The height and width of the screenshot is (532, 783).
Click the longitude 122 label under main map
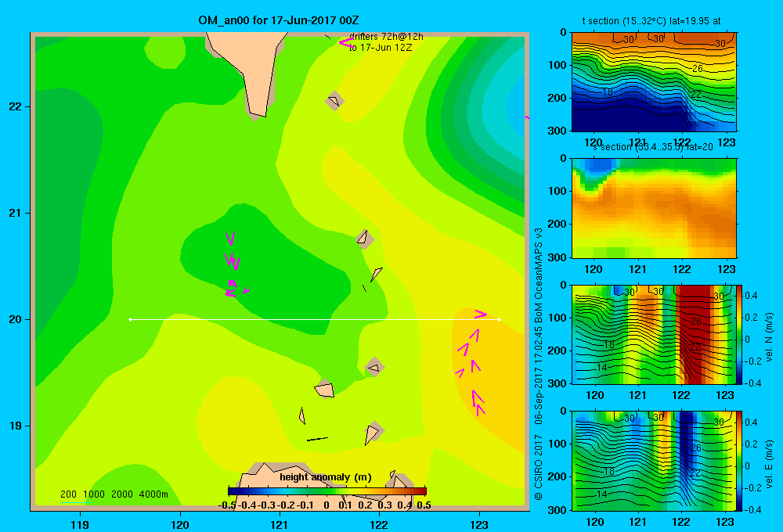[379, 524]
